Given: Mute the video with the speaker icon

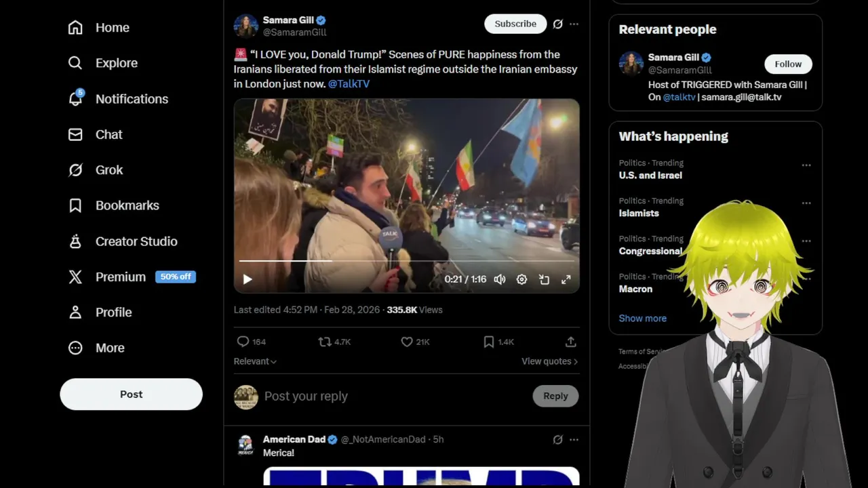Looking at the screenshot, I should pyautogui.click(x=500, y=279).
